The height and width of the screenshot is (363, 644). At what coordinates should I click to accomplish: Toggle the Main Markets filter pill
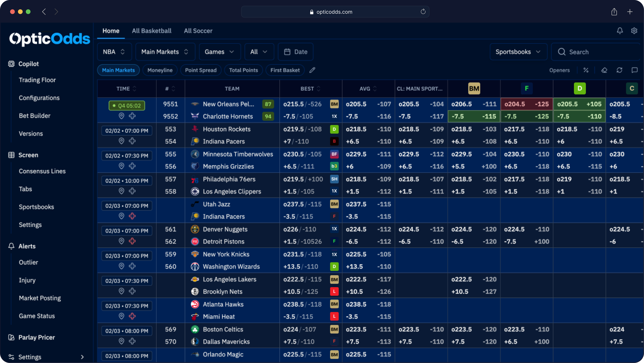[118, 70]
